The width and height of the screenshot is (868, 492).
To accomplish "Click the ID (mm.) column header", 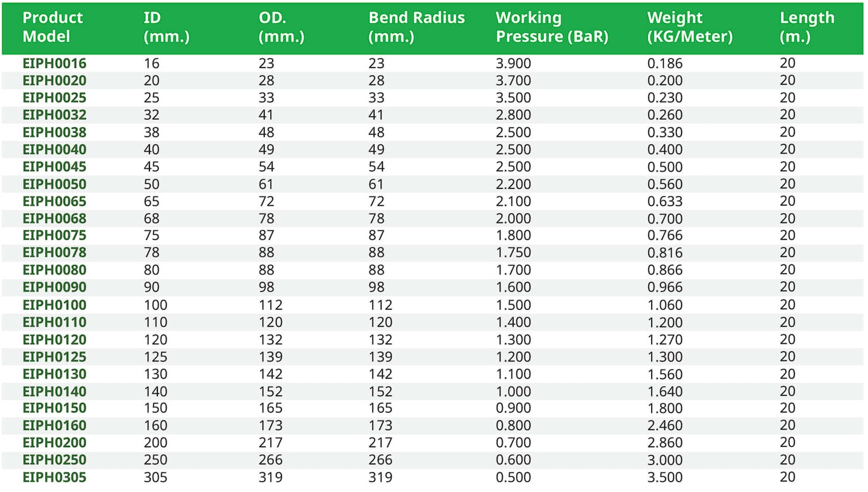I will 166,27.
